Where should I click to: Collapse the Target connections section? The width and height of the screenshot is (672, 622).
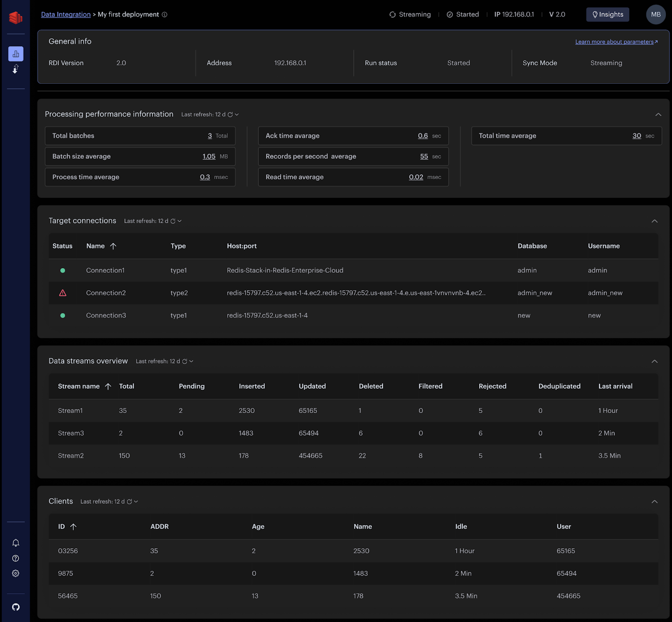654,221
